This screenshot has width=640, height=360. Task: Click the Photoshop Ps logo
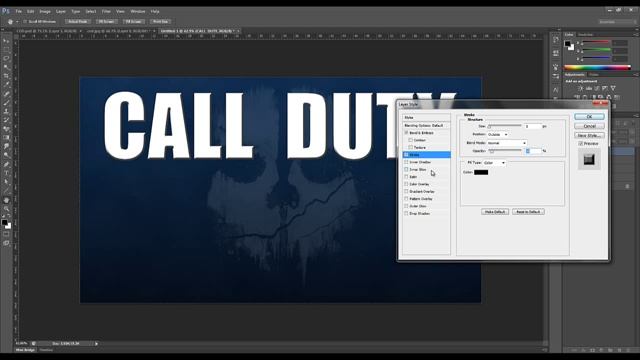tap(6, 11)
